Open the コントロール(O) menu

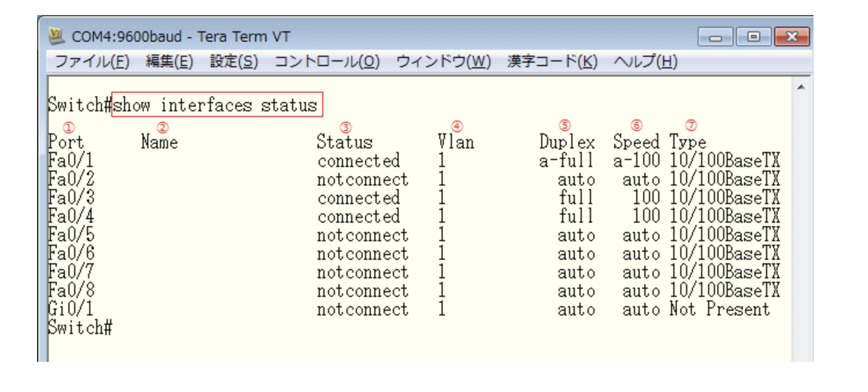coord(327,61)
